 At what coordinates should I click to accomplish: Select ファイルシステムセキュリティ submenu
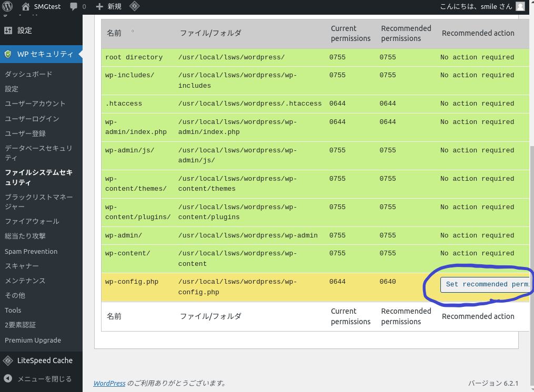point(38,177)
